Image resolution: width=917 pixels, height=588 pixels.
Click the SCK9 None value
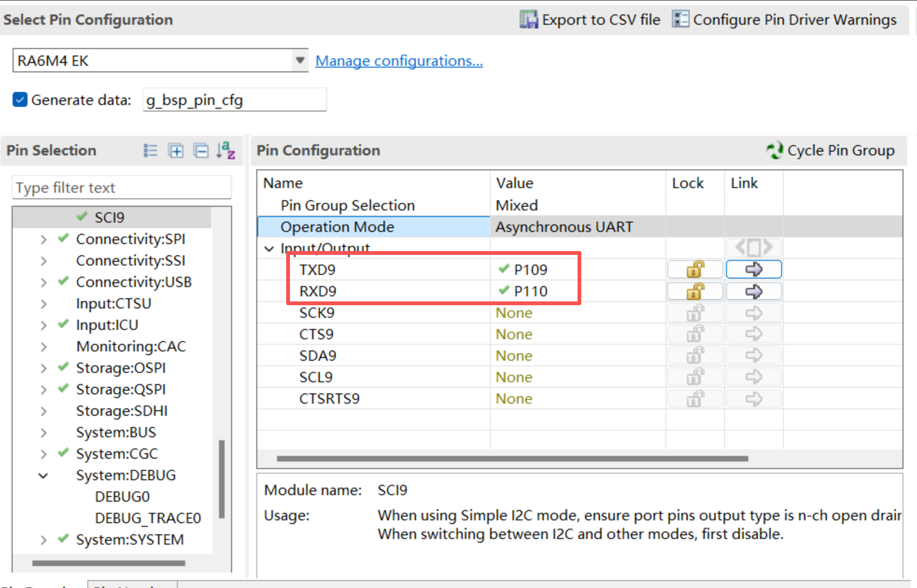pyautogui.click(x=514, y=313)
